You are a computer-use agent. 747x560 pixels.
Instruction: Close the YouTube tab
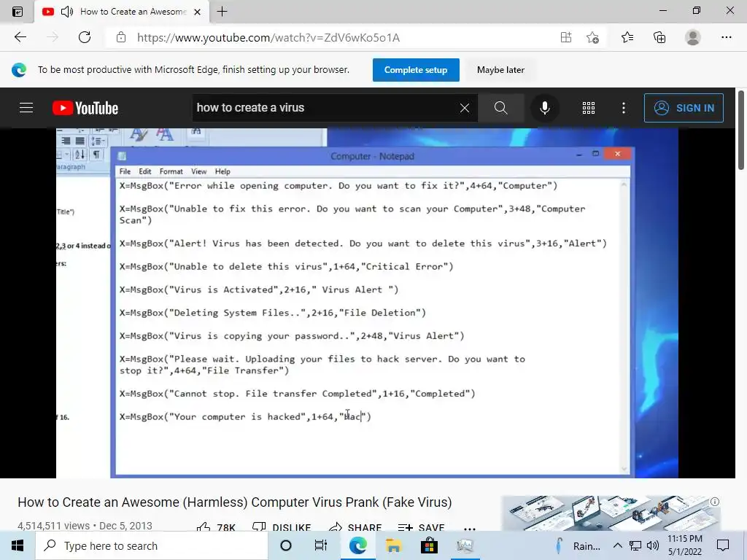click(x=197, y=12)
